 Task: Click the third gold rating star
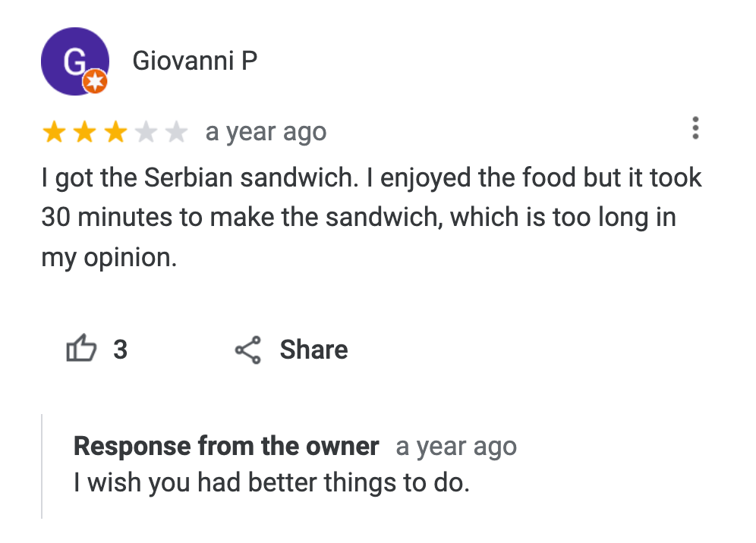point(115,132)
